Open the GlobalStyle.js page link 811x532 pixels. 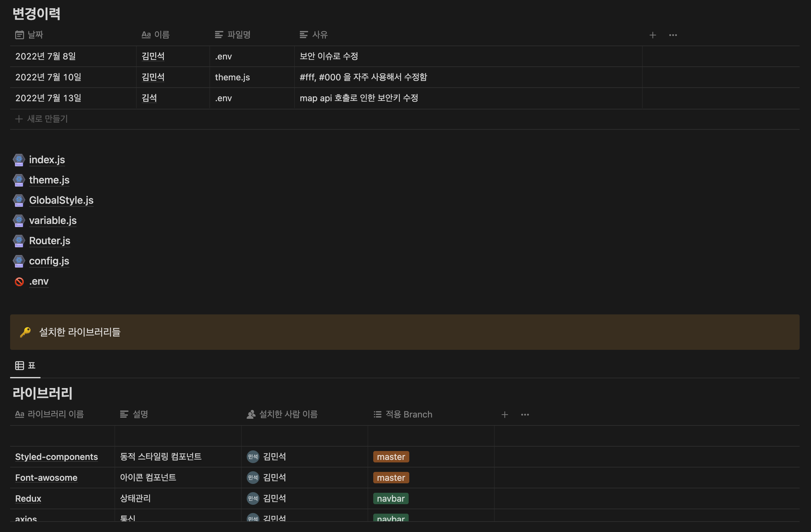click(61, 201)
